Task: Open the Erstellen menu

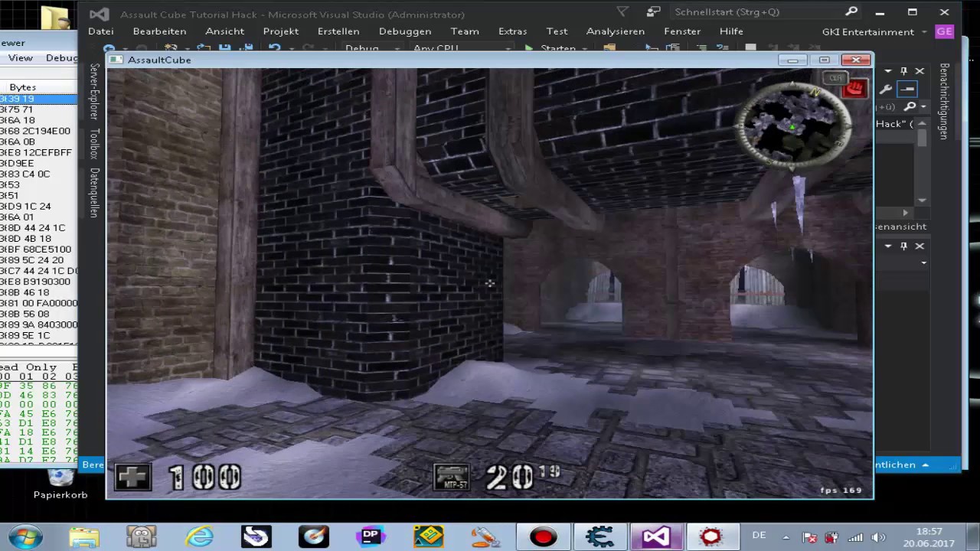Action: click(x=338, y=31)
